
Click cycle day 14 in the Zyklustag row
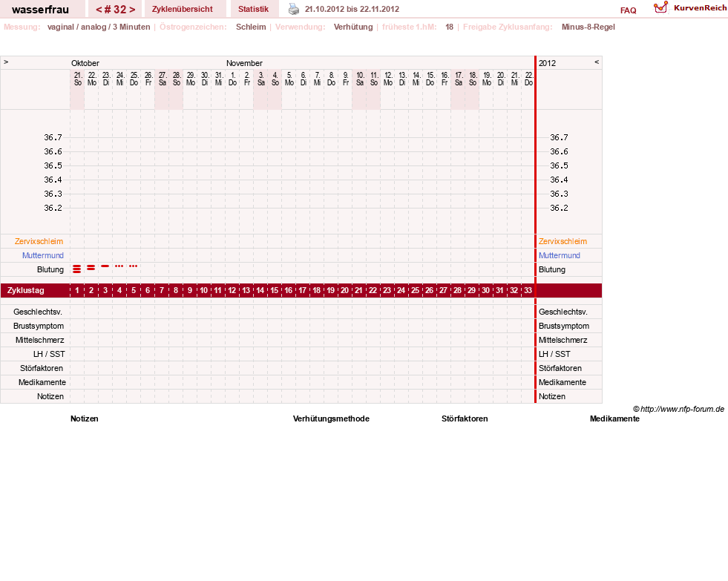pyautogui.click(x=260, y=290)
